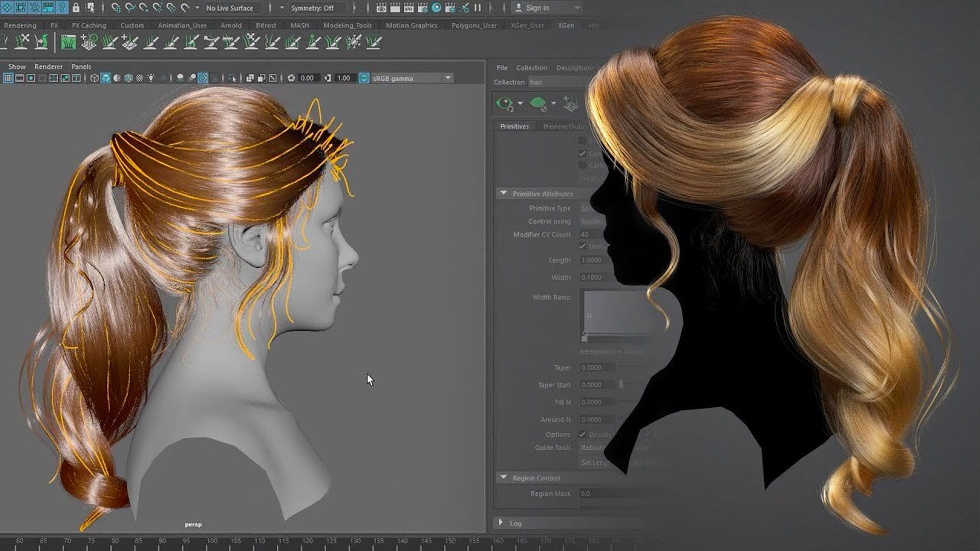Open the XGen window File menu

pyautogui.click(x=502, y=67)
